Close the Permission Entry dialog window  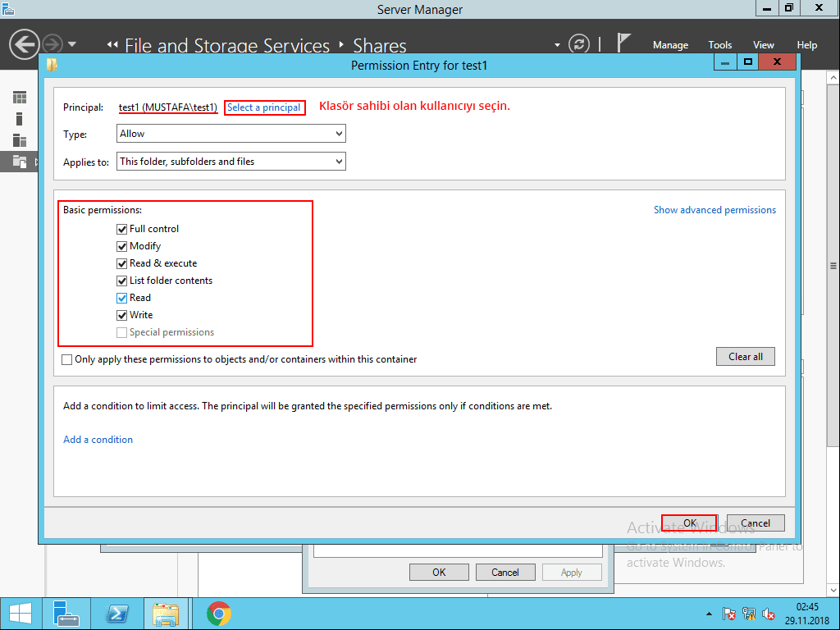[x=778, y=62]
